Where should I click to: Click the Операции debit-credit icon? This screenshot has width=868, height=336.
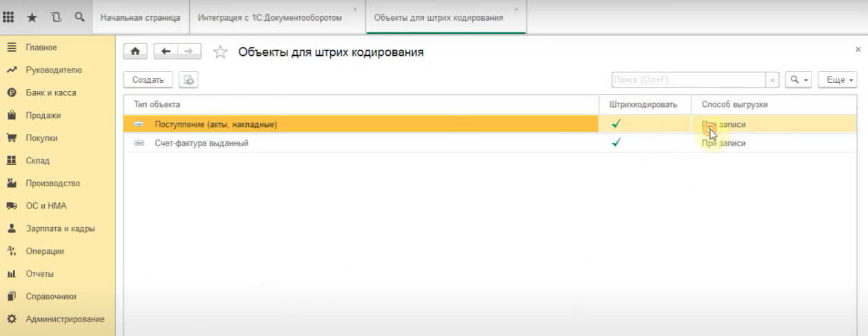pos(11,251)
